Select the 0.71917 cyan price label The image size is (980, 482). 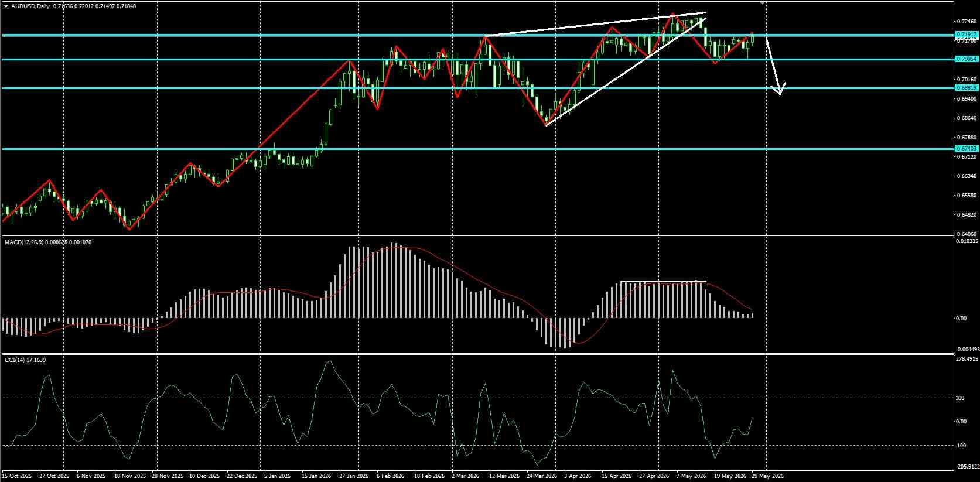click(967, 35)
